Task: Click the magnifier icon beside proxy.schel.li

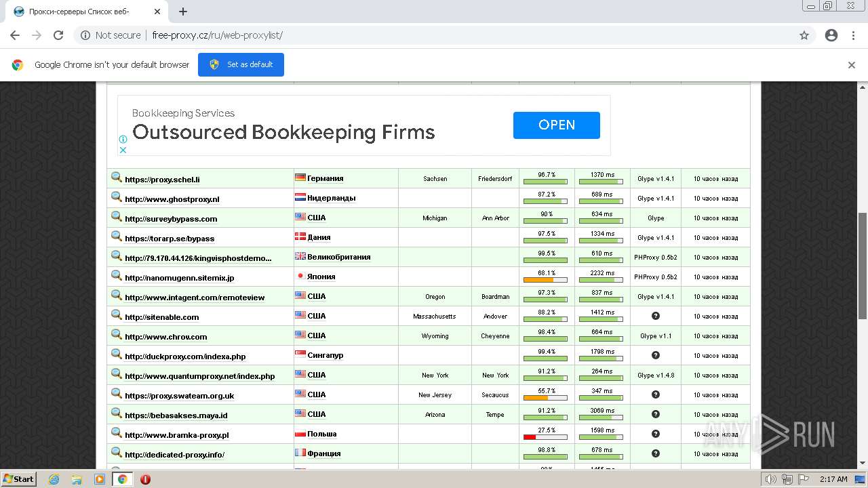Action: coord(117,178)
